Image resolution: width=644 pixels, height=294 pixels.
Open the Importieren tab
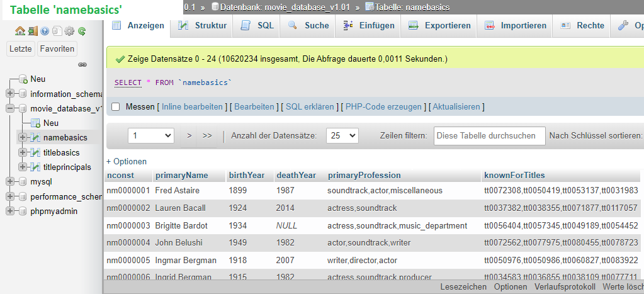tap(516, 25)
